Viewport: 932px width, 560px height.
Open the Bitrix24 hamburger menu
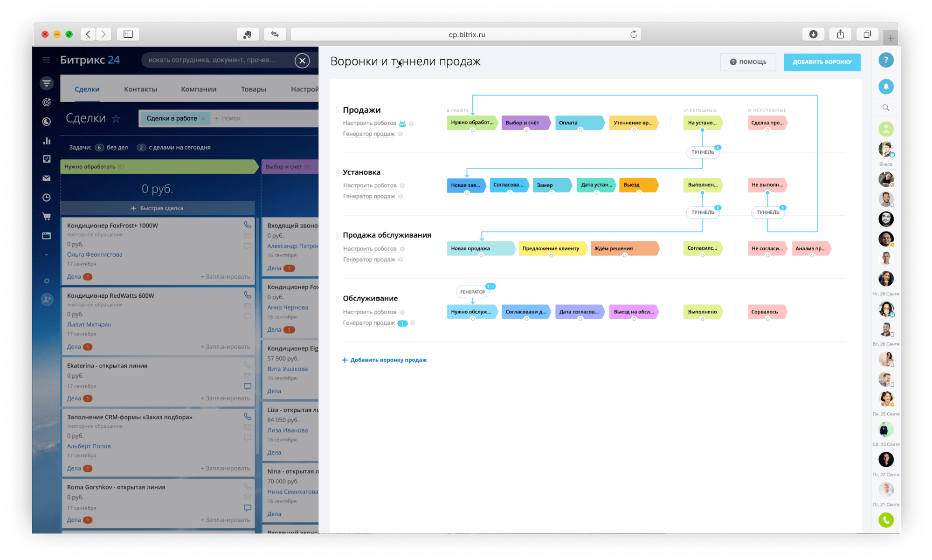point(46,60)
